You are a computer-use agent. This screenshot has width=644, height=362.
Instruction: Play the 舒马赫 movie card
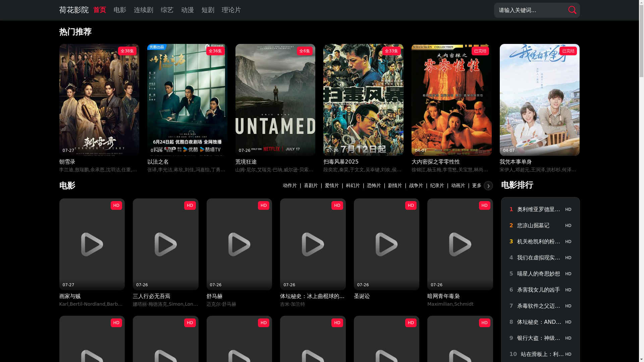tap(239, 244)
